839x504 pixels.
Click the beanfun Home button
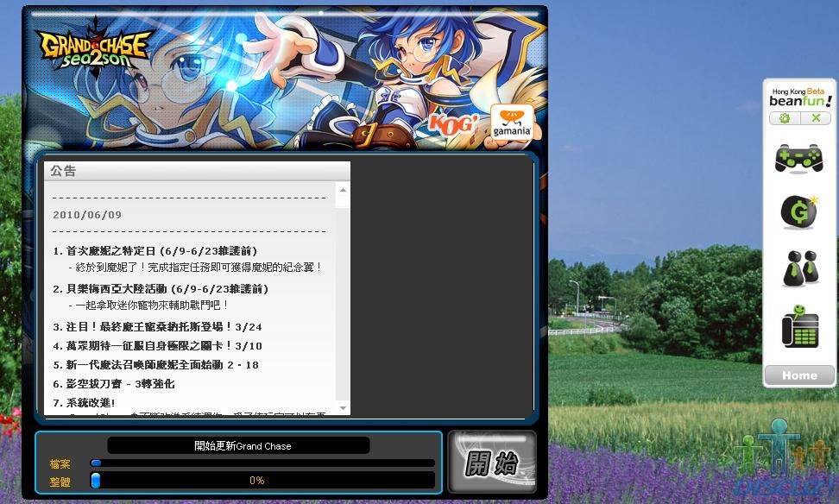[799, 375]
